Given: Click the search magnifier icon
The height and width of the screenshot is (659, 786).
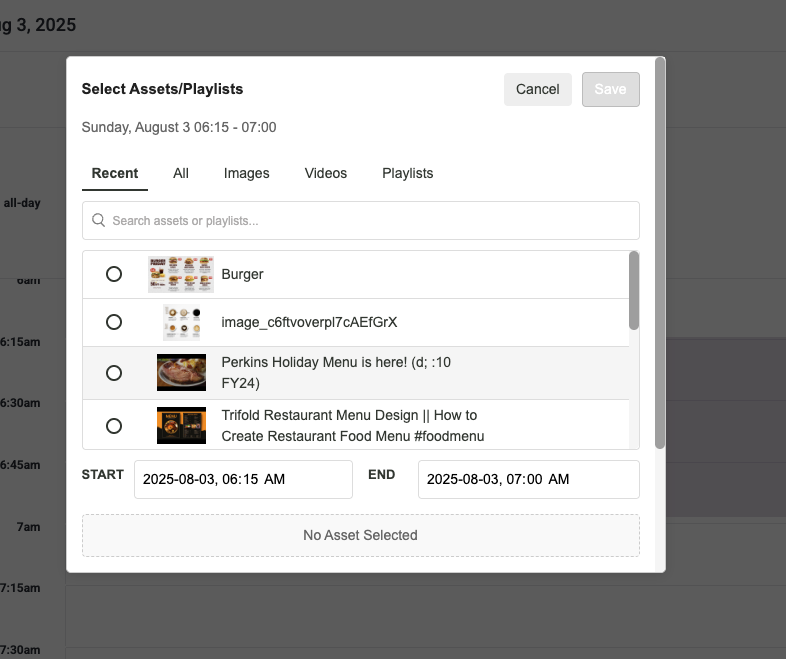Looking at the screenshot, I should click(x=99, y=221).
